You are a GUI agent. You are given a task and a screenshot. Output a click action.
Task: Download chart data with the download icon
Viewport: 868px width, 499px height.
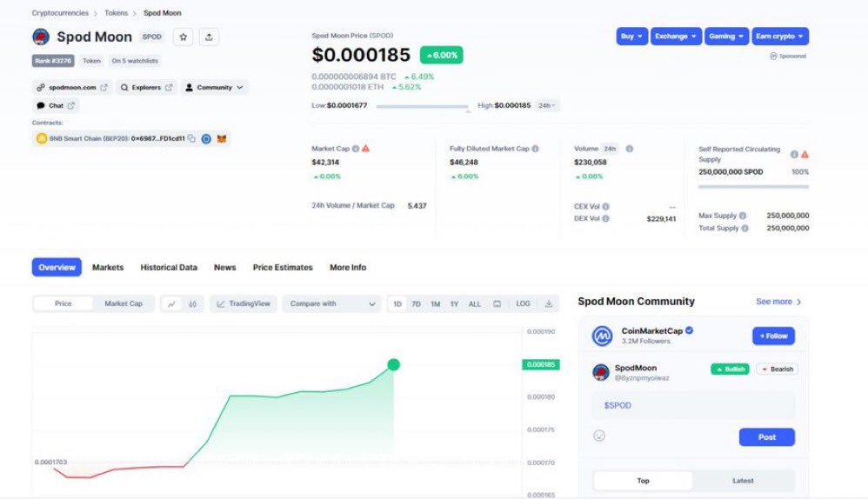(x=549, y=303)
